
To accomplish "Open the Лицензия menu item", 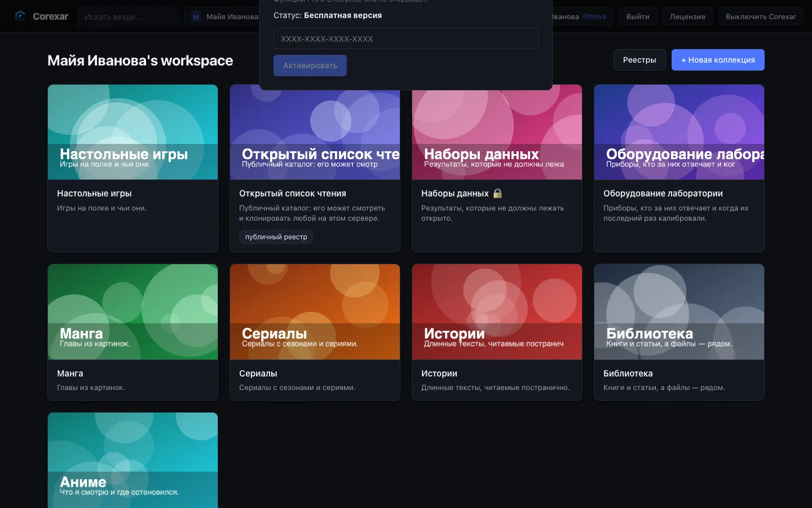I will (687, 17).
